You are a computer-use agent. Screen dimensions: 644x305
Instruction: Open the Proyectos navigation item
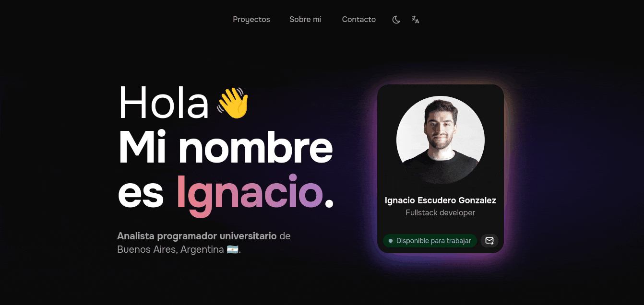click(x=251, y=20)
